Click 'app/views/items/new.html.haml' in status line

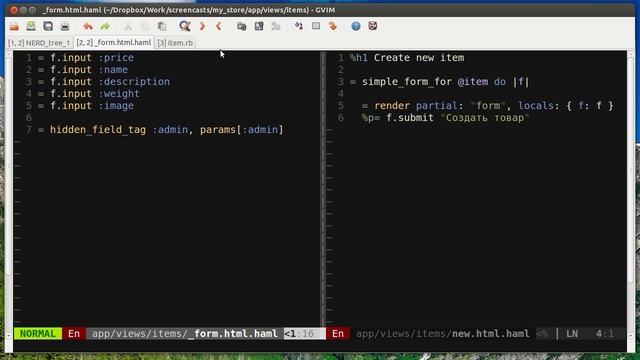click(442, 334)
